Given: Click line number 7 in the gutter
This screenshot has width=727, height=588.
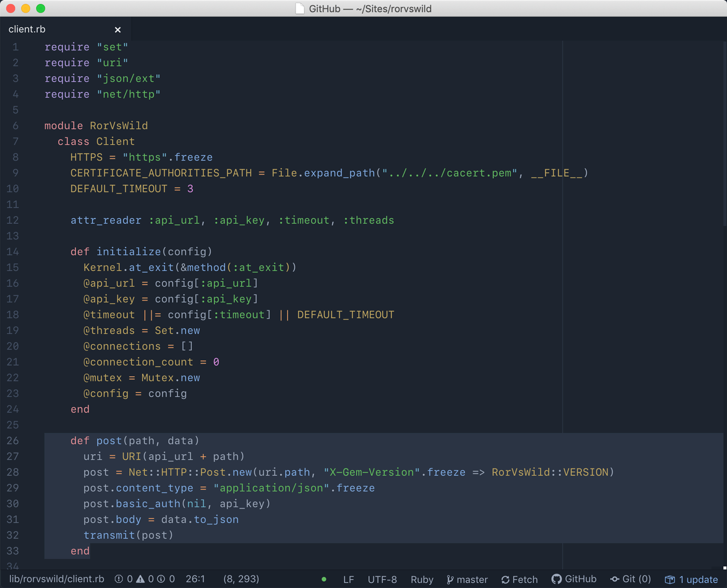Looking at the screenshot, I should pos(16,141).
